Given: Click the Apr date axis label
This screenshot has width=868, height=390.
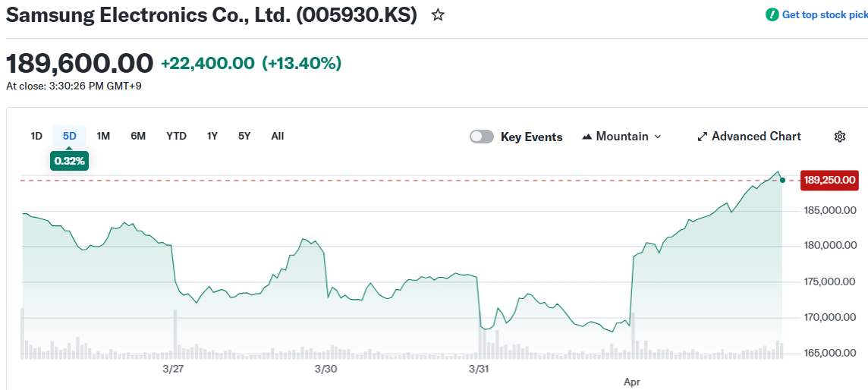Looking at the screenshot, I should point(631,382).
